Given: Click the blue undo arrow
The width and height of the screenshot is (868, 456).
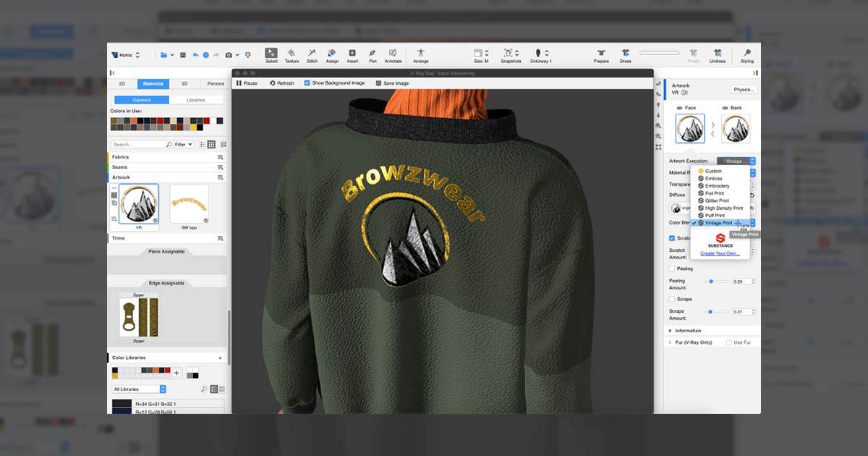Looking at the screenshot, I should [x=195, y=55].
